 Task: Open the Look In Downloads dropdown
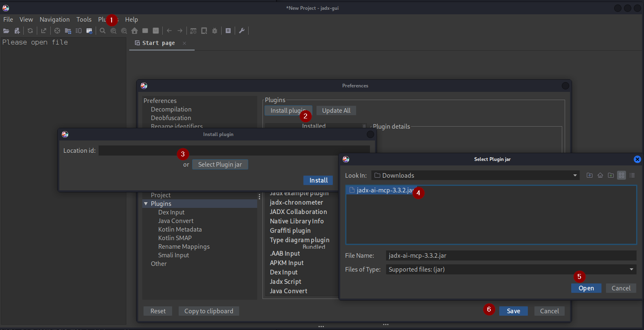(x=575, y=176)
